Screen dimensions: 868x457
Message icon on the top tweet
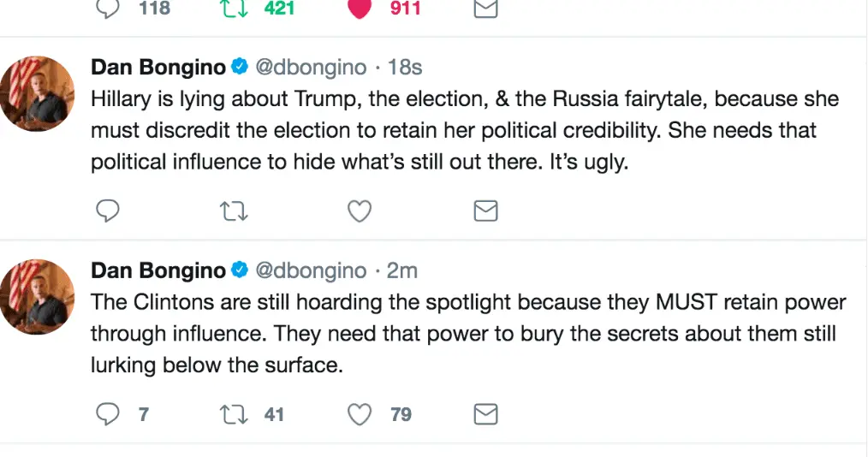[485, 9]
